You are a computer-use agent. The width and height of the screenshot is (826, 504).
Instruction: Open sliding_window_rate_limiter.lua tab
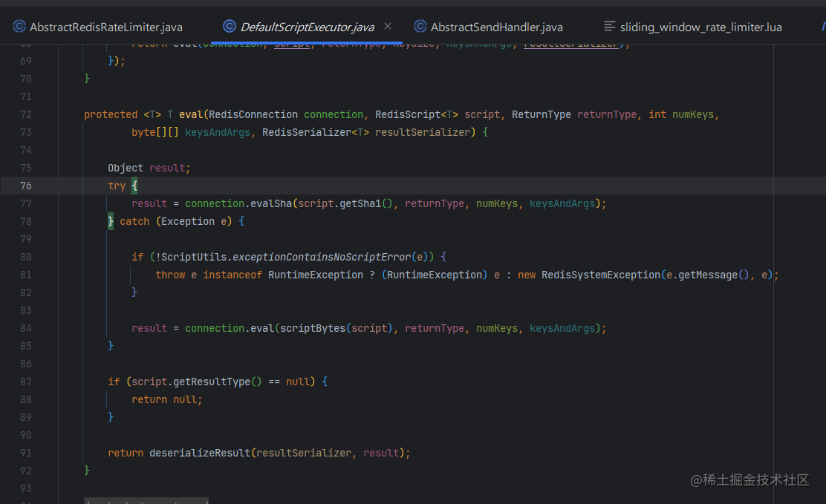pyautogui.click(x=693, y=27)
